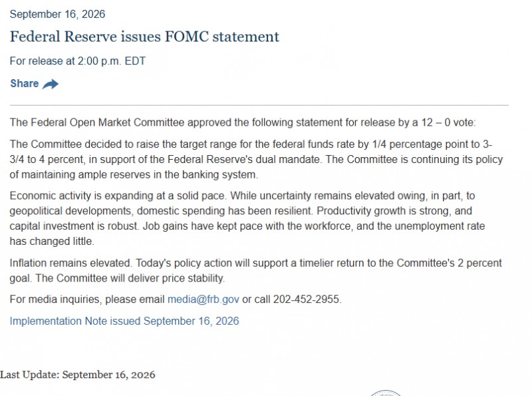Screen dimensions: 532x396
Task: Click the For release at 2:00 p.m. EDT line
Action: coord(78,61)
